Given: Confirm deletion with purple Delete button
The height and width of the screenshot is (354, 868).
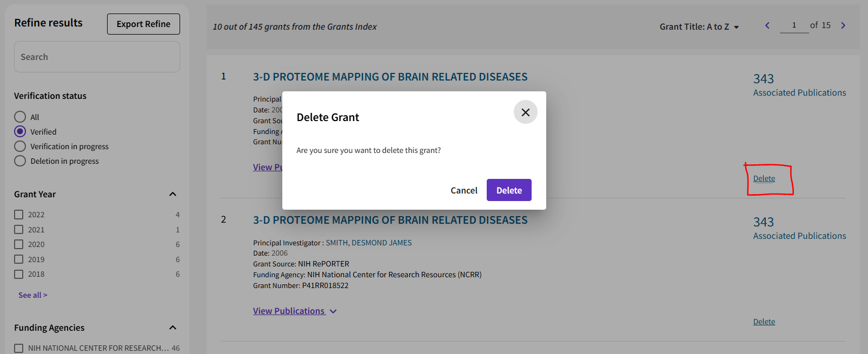Looking at the screenshot, I should (508, 190).
